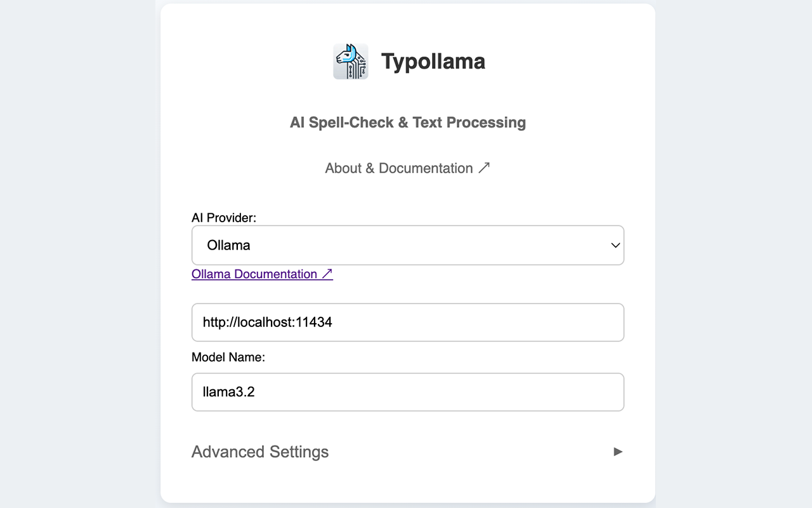This screenshot has height=508, width=812.
Task: Click the Typollama llama logo icon
Action: pos(350,60)
